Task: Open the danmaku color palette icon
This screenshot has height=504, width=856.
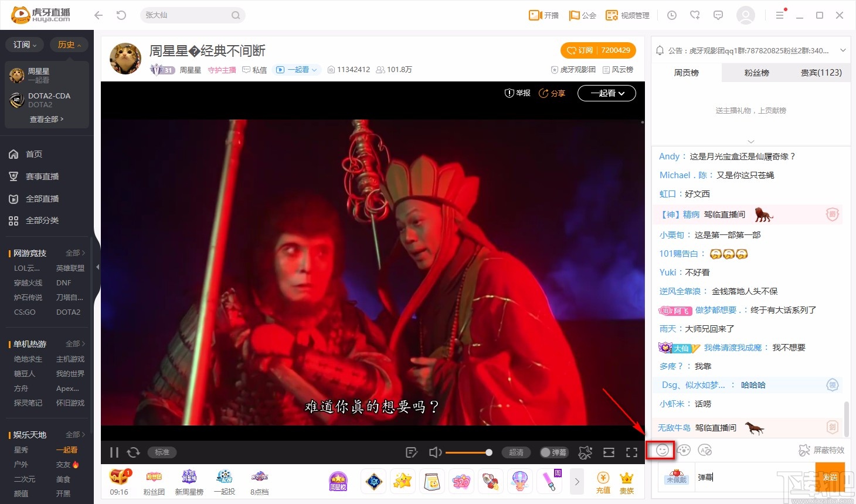Action: [684, 450]
